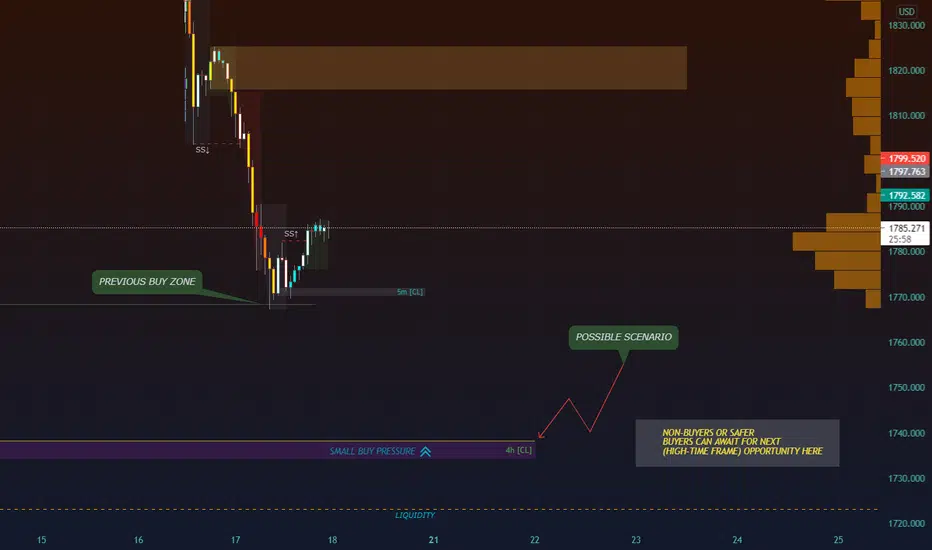Click the red 1799.520 price label
The image size is (932, 550).
905,158
